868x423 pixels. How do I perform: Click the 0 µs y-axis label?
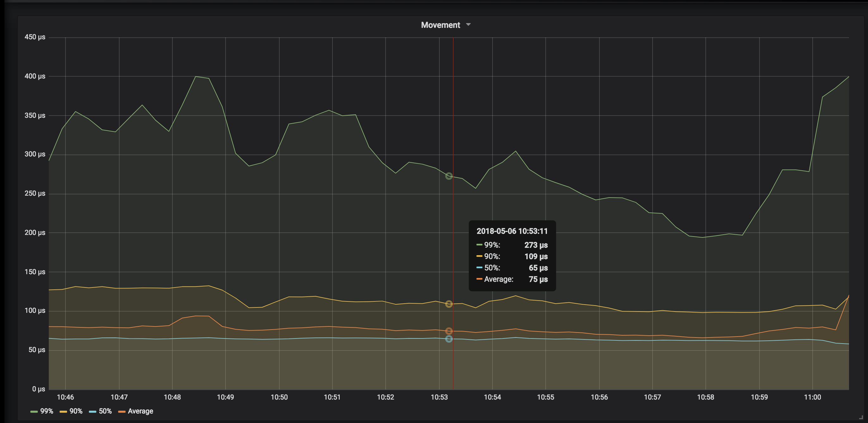(x=39, y=389)
